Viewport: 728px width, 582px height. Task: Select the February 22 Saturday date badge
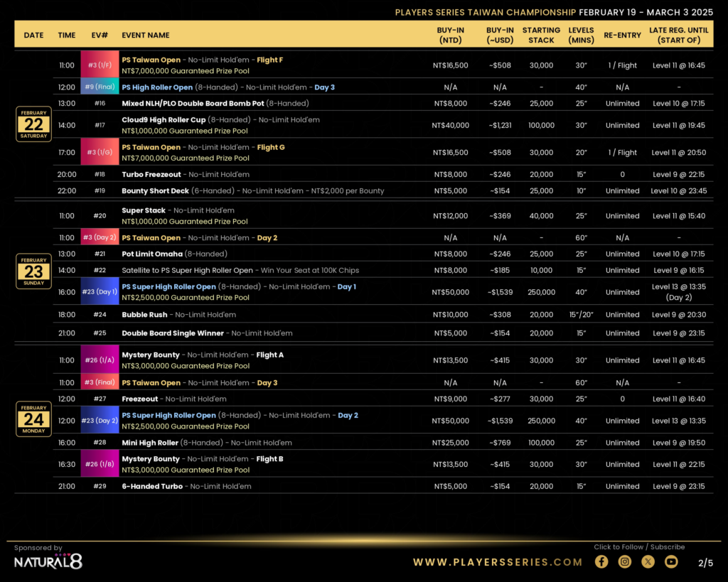(33, 124)
